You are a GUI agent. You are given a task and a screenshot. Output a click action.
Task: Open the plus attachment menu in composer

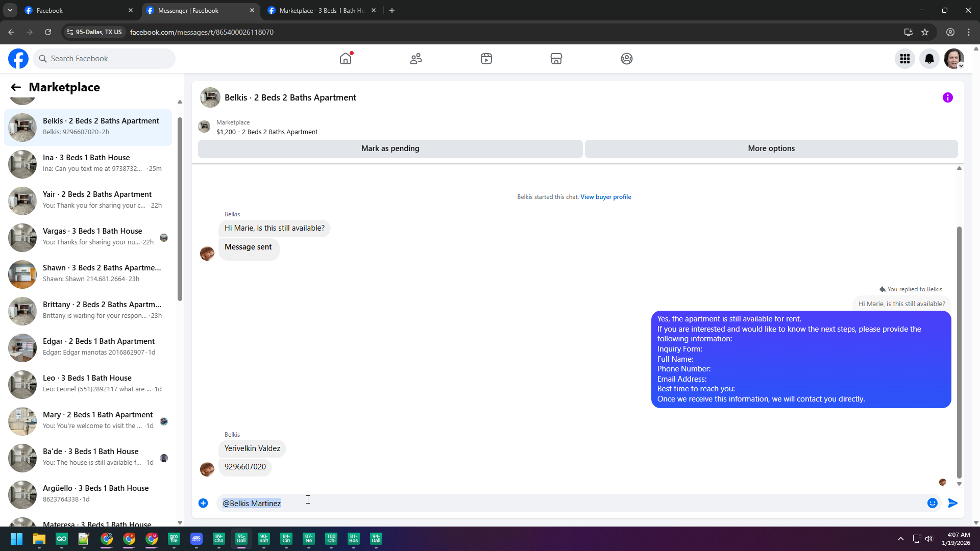(x=203, y=503)
